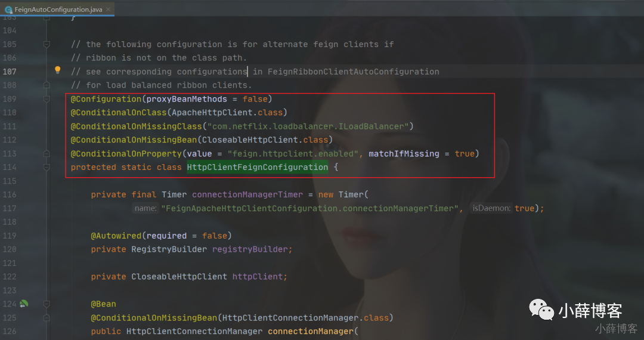This screenshot has width=644, height=340.
Task: Click the highlighted HttpClientFeignConfiguration class name
Action: tap(258, 167)
